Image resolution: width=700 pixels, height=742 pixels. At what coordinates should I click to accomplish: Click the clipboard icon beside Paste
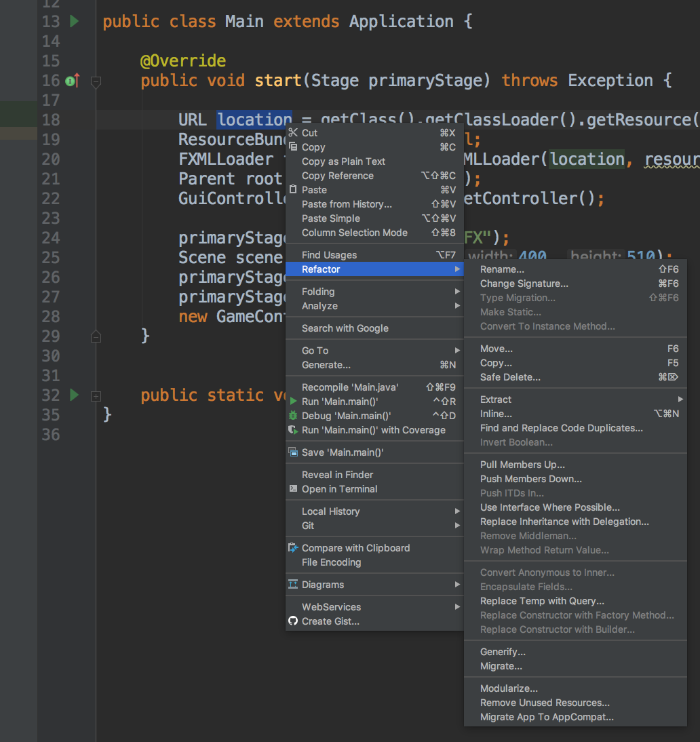tap(294, 189)
